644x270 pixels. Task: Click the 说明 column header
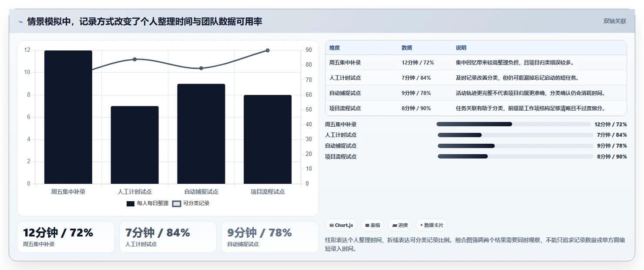(x=461, y=48)
